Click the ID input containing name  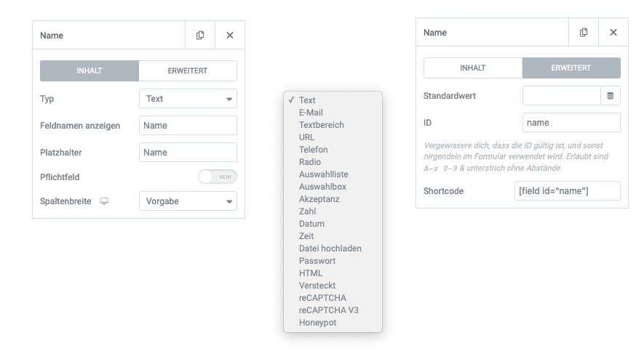click(x=571, y=123)
